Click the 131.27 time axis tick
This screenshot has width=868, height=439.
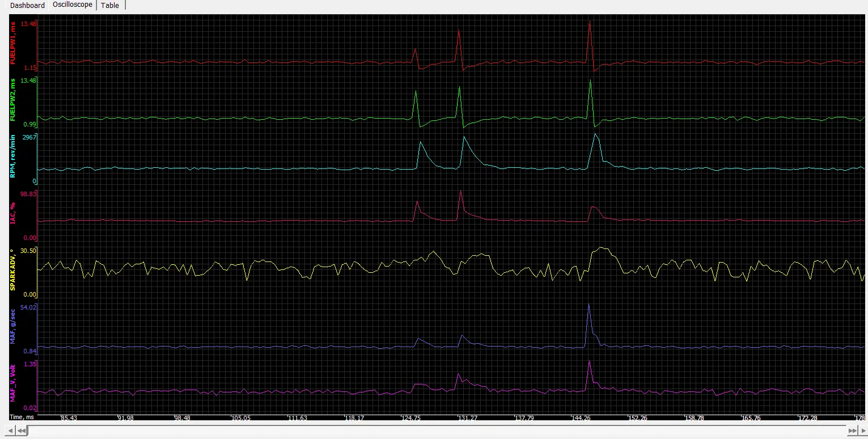tap(468, 418)
